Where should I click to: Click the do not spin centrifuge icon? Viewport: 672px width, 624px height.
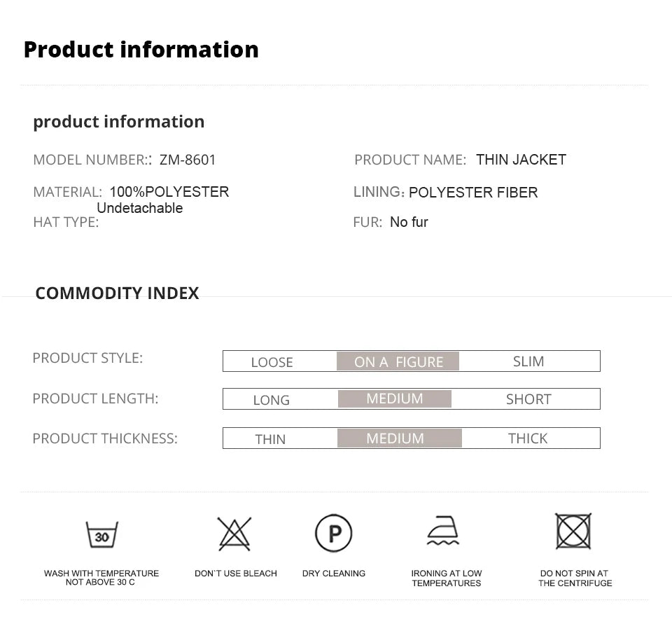coord(573,531)
